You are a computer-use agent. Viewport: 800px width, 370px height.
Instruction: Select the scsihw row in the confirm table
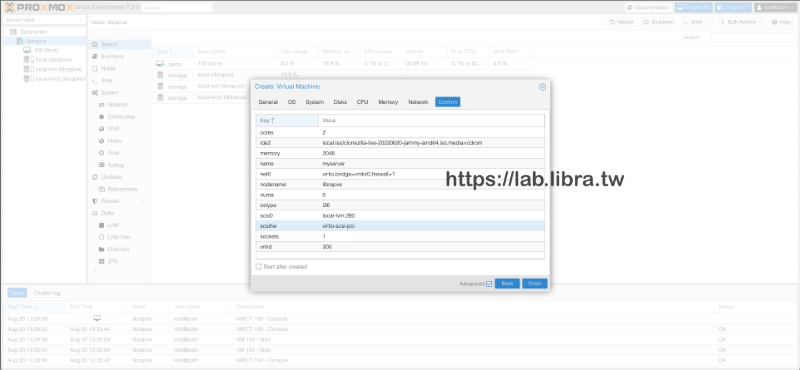(400, 226)
